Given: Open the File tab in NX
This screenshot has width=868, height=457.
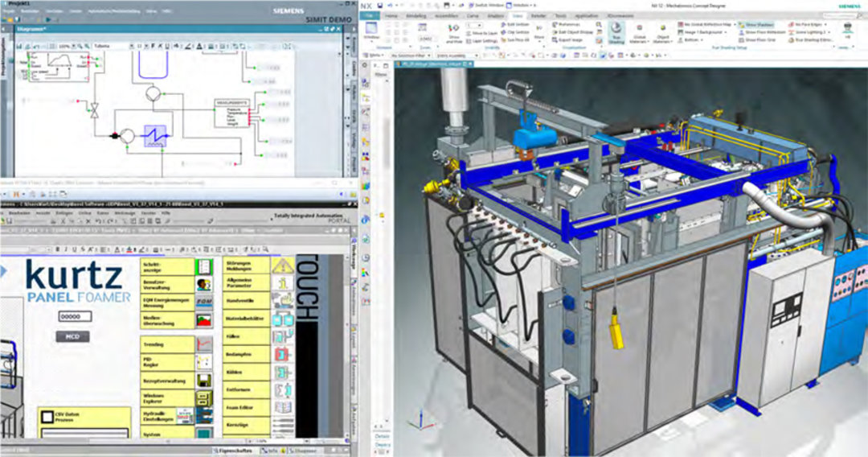Looking at the screenshot, I should point(369,16).
